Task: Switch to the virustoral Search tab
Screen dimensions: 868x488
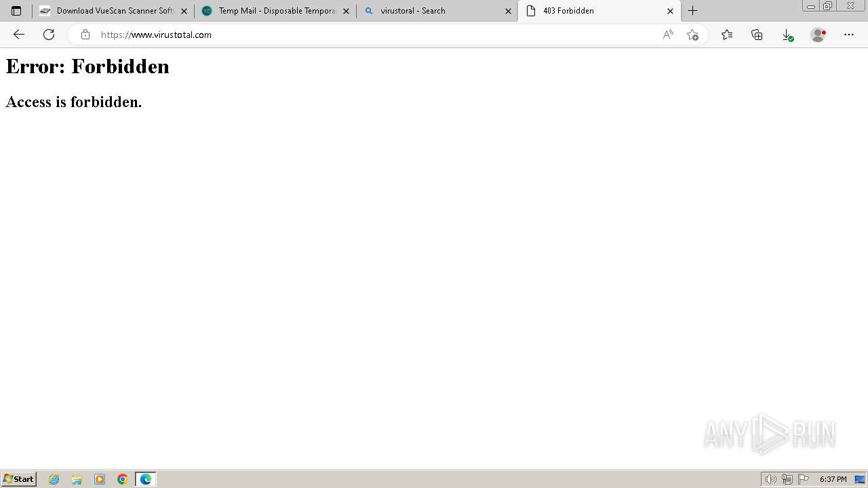Action: pyautogui.click(x=437, y=11)
